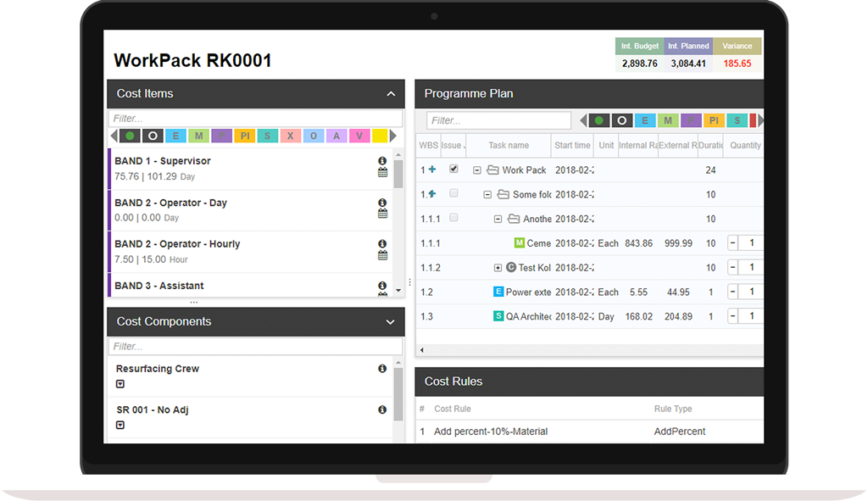Collapse the Cost Items panel
This screenshot has height=501, width=868.
pyautogui.click(x=391, y=94)
